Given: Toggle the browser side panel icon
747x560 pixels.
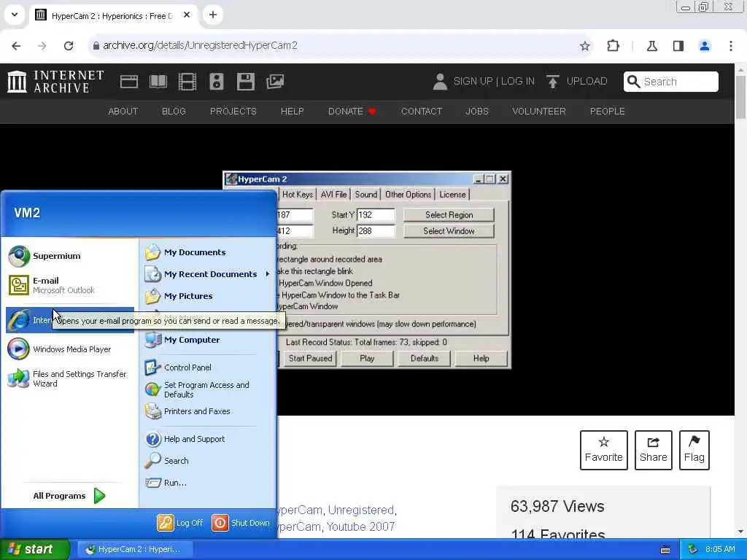Looking at the screenshot, I should tap(678, 46).
